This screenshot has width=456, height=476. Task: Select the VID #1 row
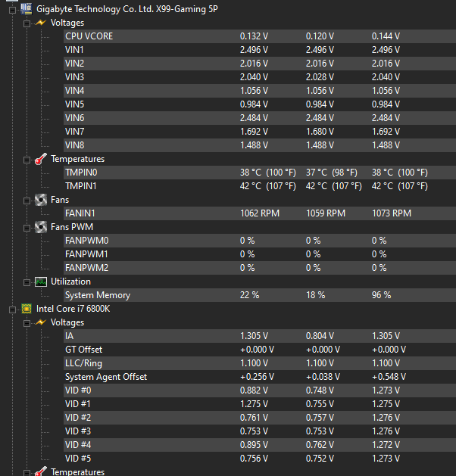[x=260, y=404]
